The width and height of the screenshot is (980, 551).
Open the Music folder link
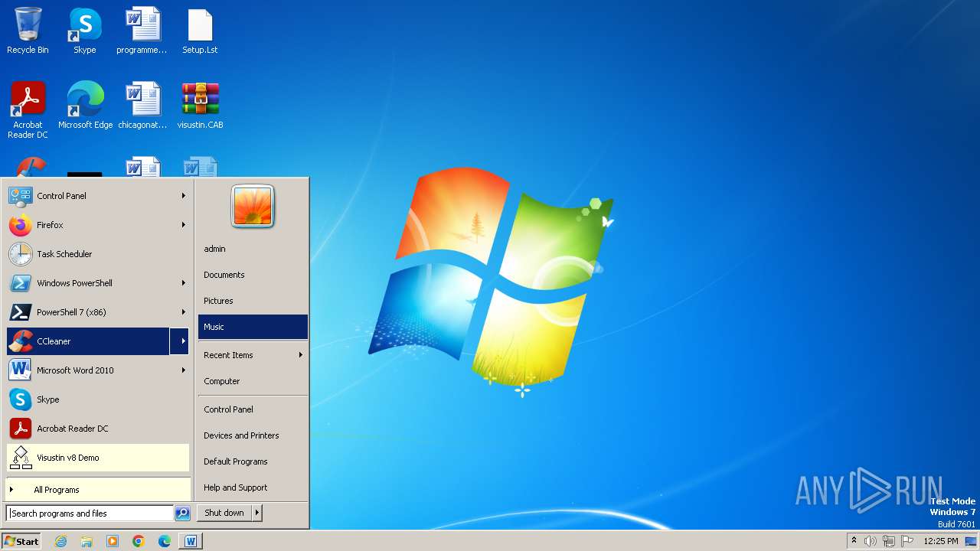tap(253, 327)
